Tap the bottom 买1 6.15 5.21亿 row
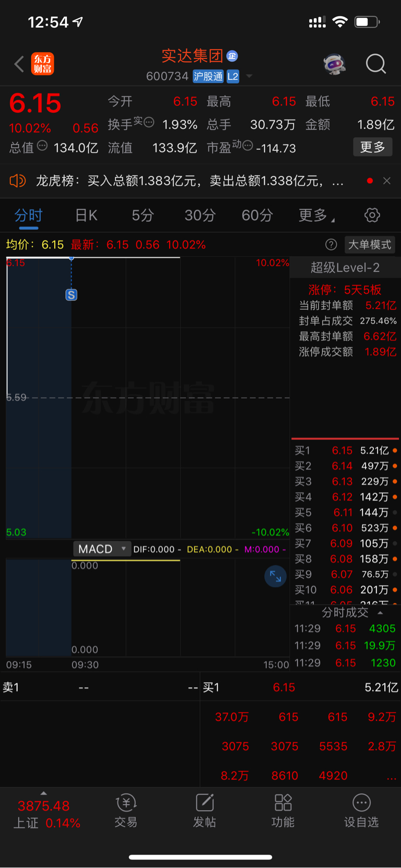This screenshot has width=401, height=868. [300, 687]
